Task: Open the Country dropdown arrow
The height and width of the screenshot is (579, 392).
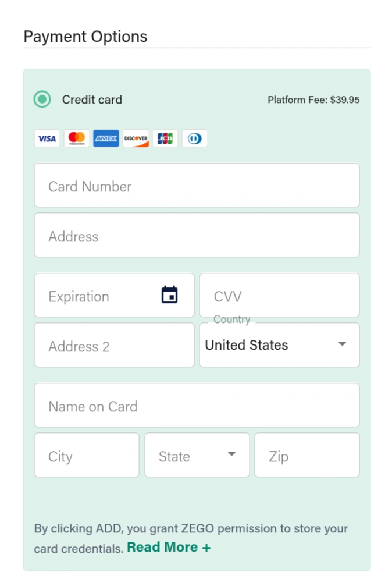Action: (342, 344)
